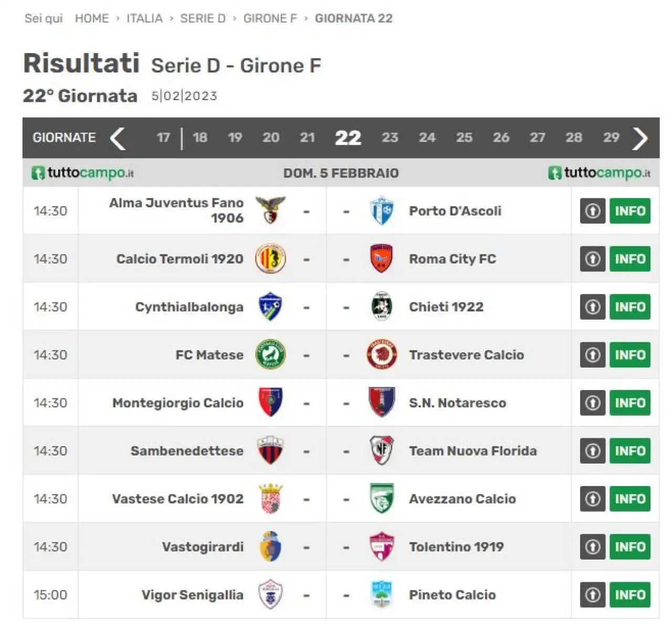Select giornata 23 in the round bar
This screenshot has height=631, width=672.
390,138
